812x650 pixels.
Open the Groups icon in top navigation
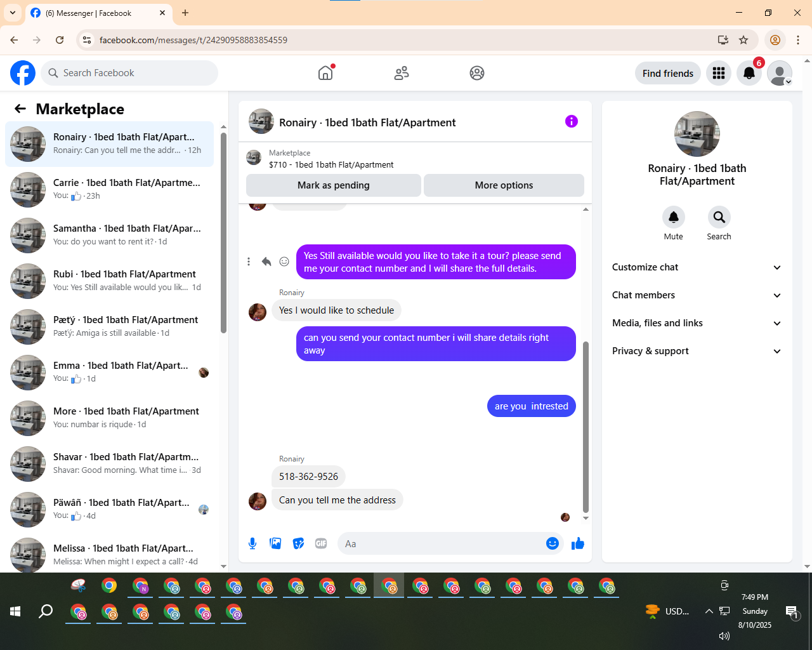click(477, 73)
